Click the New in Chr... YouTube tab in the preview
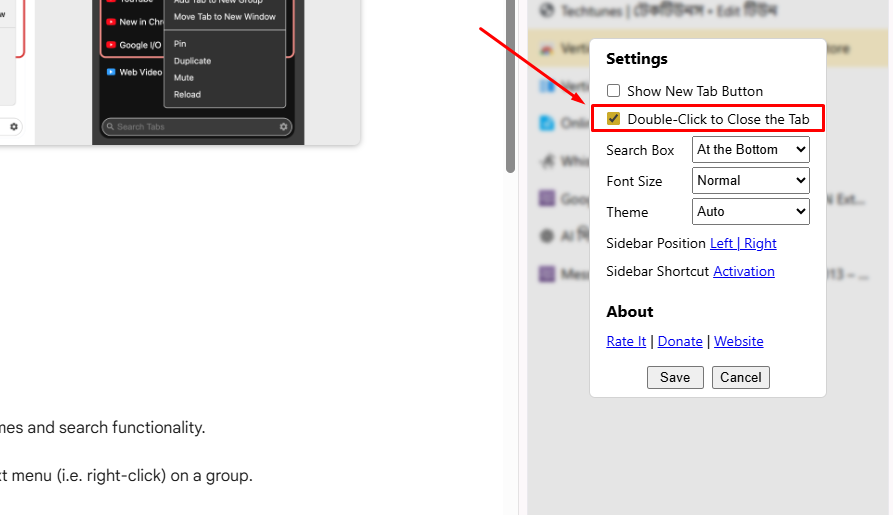The height and width of the screenshot is (515, 893). pos(134,22)
